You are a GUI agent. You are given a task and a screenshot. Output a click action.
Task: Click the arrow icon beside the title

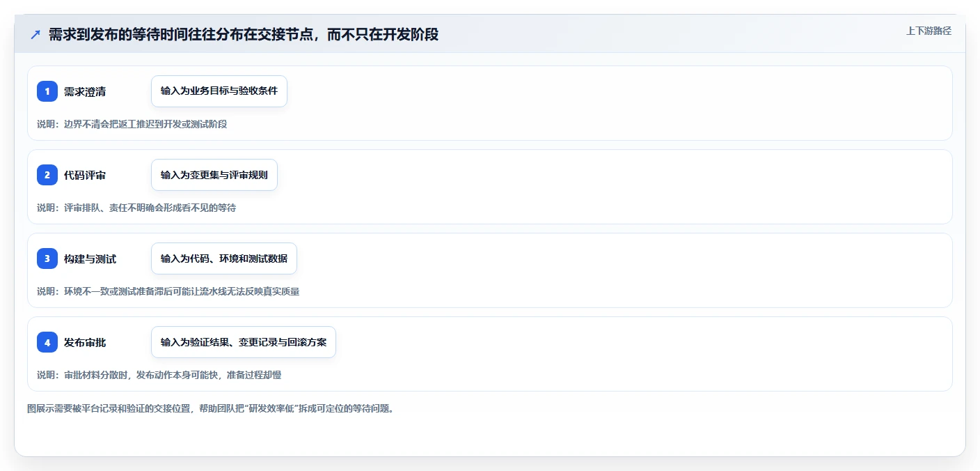point(35,35)
